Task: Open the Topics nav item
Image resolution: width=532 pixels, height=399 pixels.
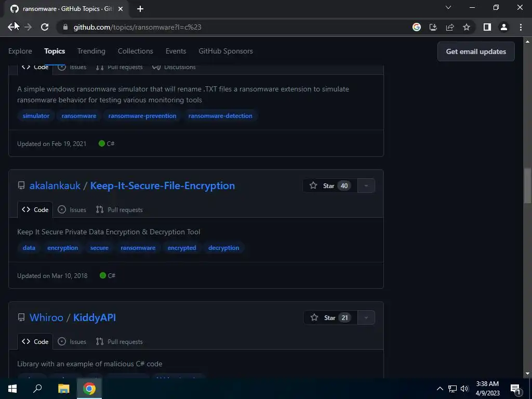Action: [x=54, y=51]
